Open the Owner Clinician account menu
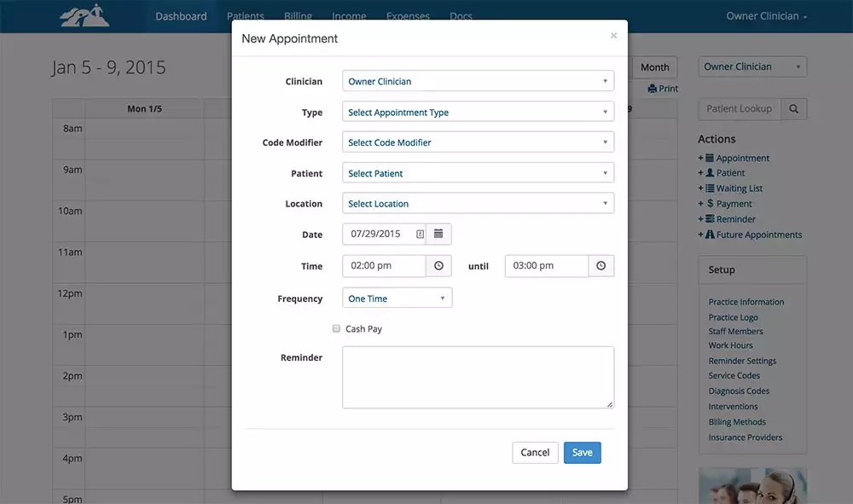This screenshot has width=853, height=504. tap(766, 16)
